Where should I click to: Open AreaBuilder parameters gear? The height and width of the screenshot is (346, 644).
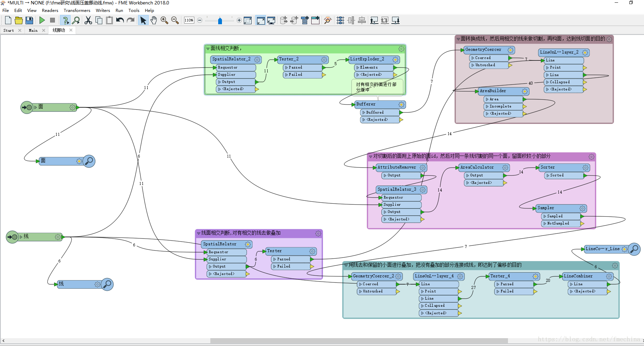pos(525,91)
